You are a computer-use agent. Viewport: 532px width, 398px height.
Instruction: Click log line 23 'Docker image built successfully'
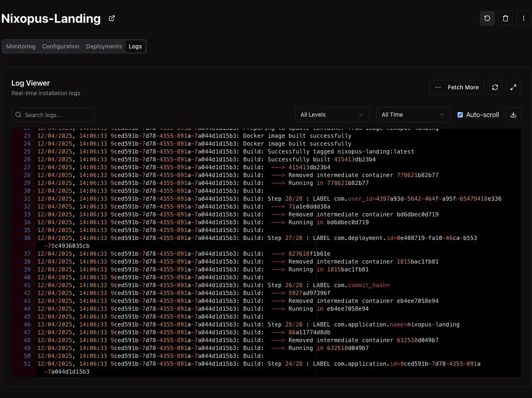[194, 136]
